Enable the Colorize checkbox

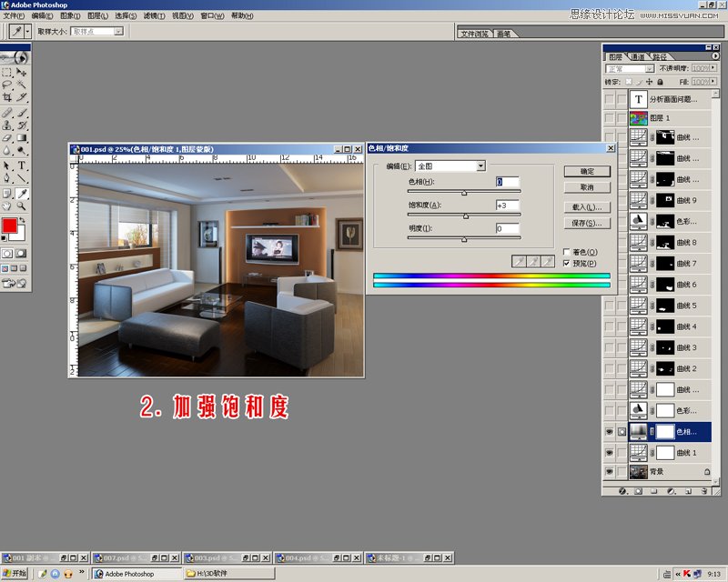coord(566,252)
